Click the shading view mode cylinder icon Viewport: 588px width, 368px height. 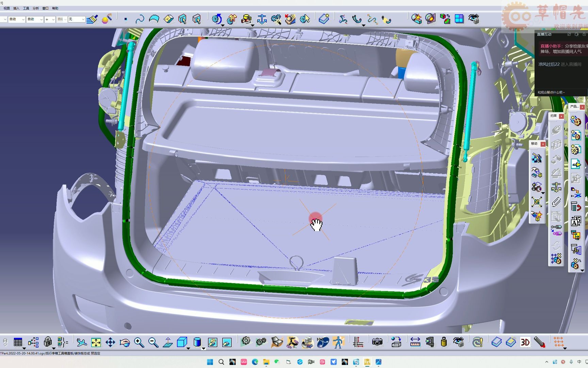point(197,342)
